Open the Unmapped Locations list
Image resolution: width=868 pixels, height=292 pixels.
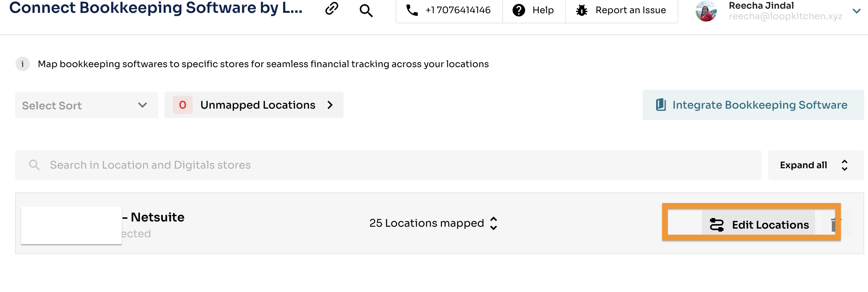coord(254,105)
